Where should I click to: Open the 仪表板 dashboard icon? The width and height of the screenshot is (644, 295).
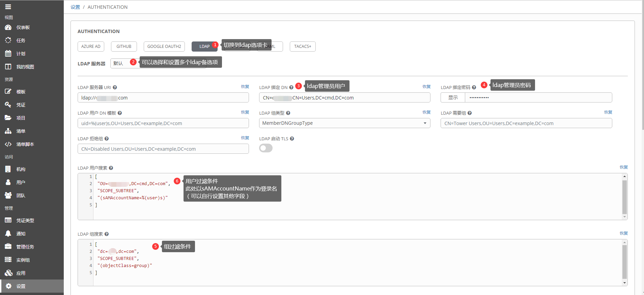coord(8,27)
